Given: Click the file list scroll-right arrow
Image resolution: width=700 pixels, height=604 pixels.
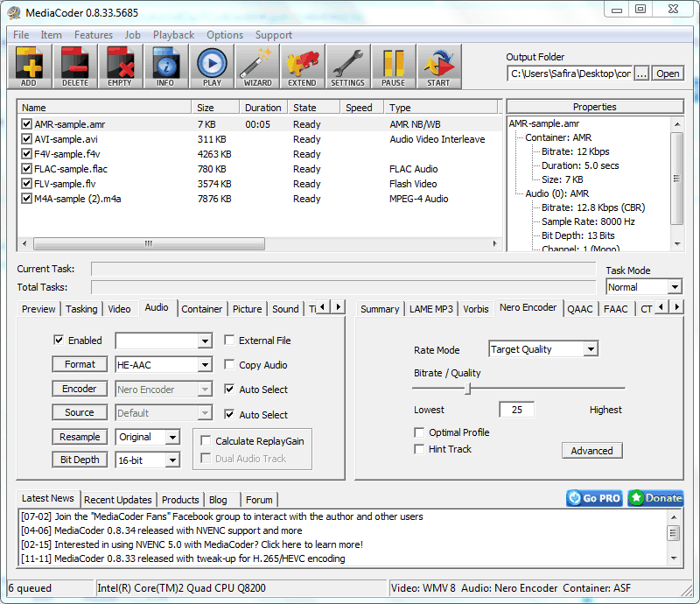Looking at the screenshot, I should 494,243.
